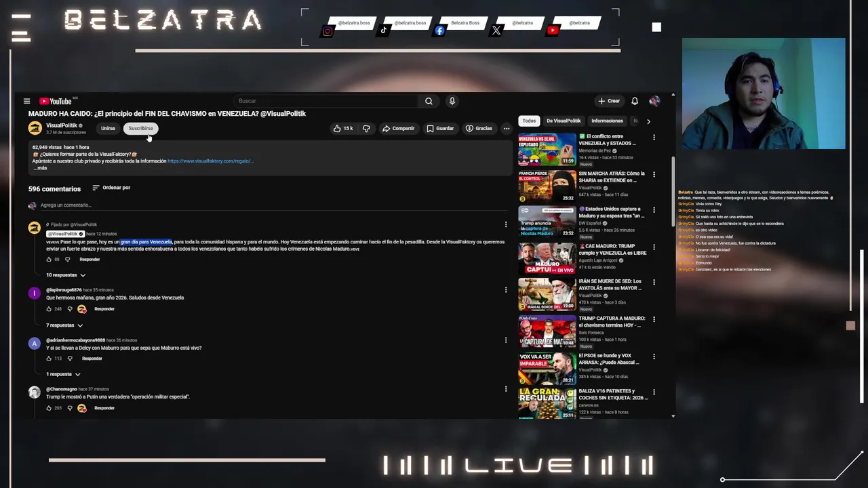
Task: Open the @lapinrouge8876 username link
Action: coord(64,290)
